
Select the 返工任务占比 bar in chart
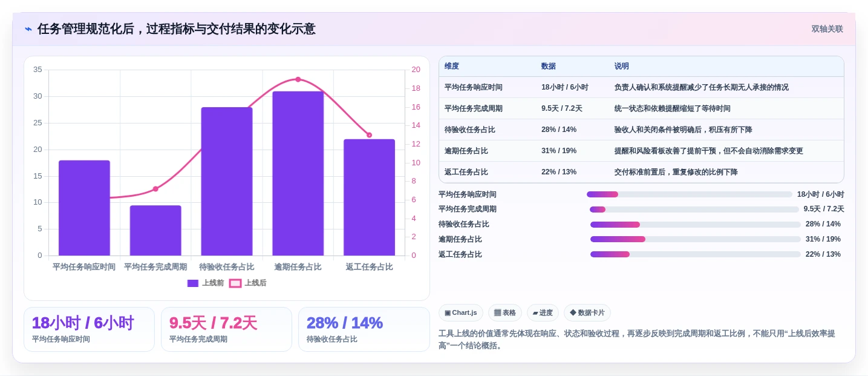[369, 197]
